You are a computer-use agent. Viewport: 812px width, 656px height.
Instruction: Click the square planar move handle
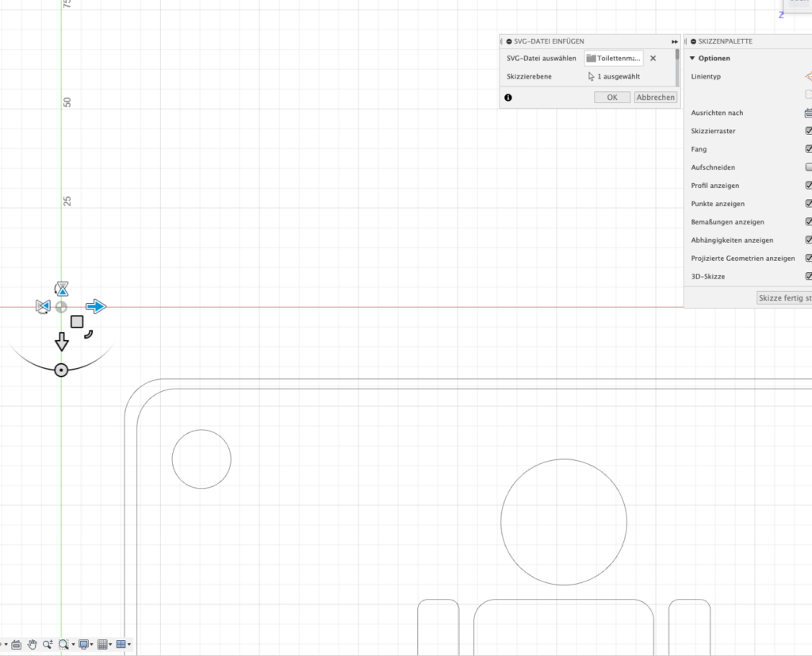[x=77, y=321]
